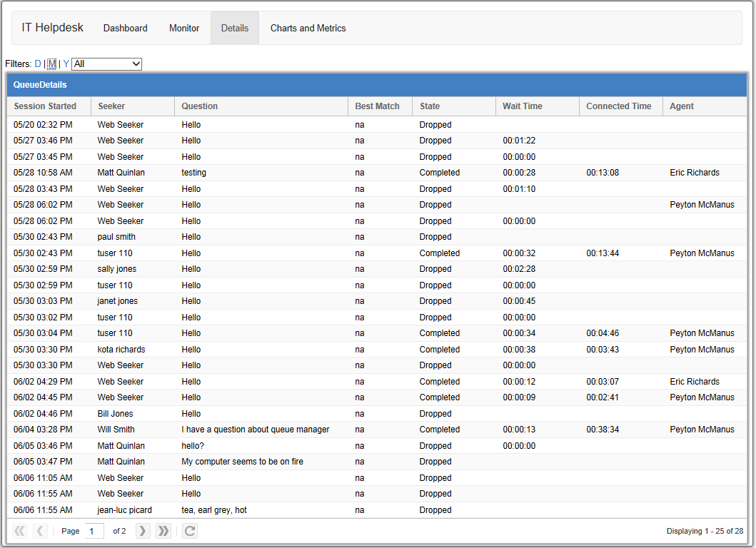Select the 'tea, earl grey, hot' cell

[214, 510]
